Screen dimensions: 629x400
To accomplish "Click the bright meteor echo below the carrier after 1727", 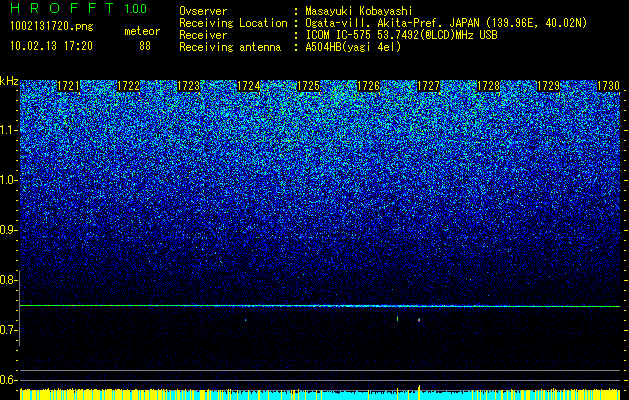I will (419, 320).
